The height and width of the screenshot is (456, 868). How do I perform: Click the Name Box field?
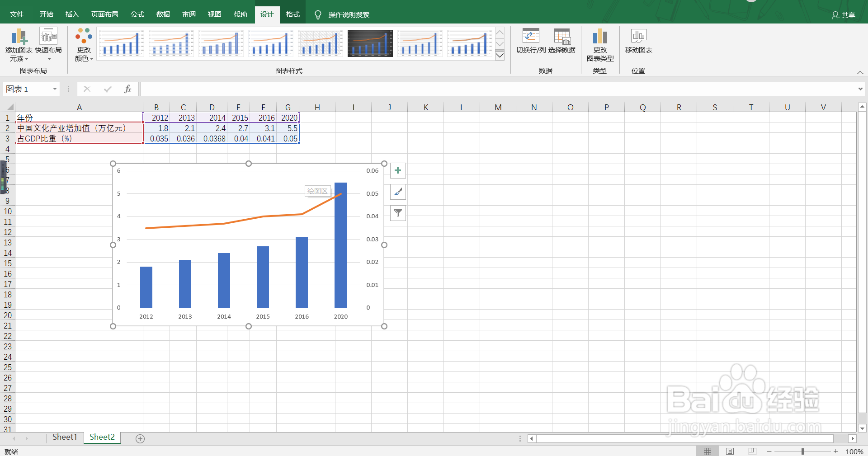(x=27, y=89)
